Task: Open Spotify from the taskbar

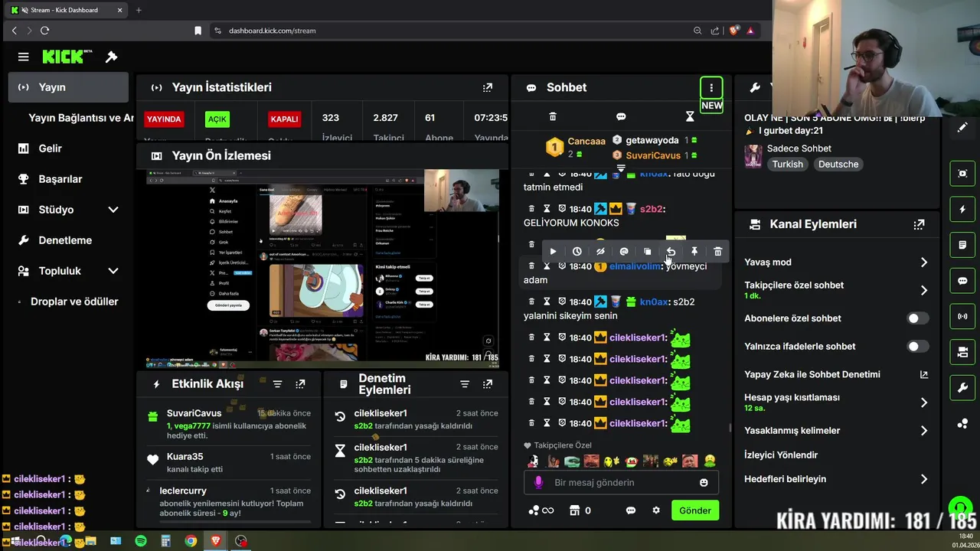Action: (x=141, y=541)
